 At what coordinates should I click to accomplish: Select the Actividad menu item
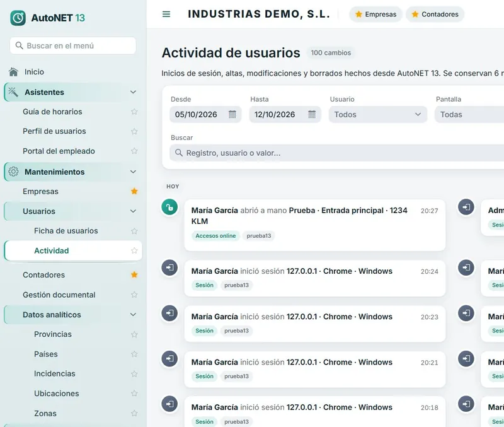pos(73,250)
